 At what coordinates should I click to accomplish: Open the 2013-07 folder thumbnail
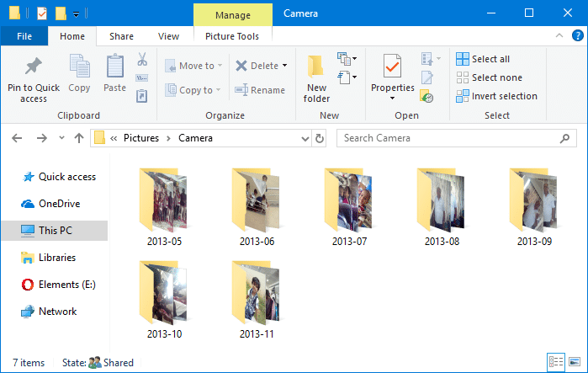tap(350, 199)
